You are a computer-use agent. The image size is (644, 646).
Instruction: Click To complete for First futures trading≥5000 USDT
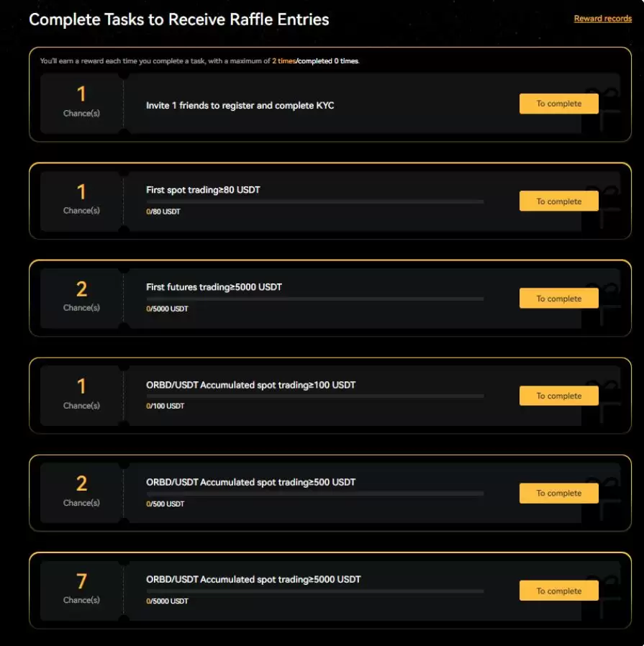pyautogui.click(x=558, y=299)
